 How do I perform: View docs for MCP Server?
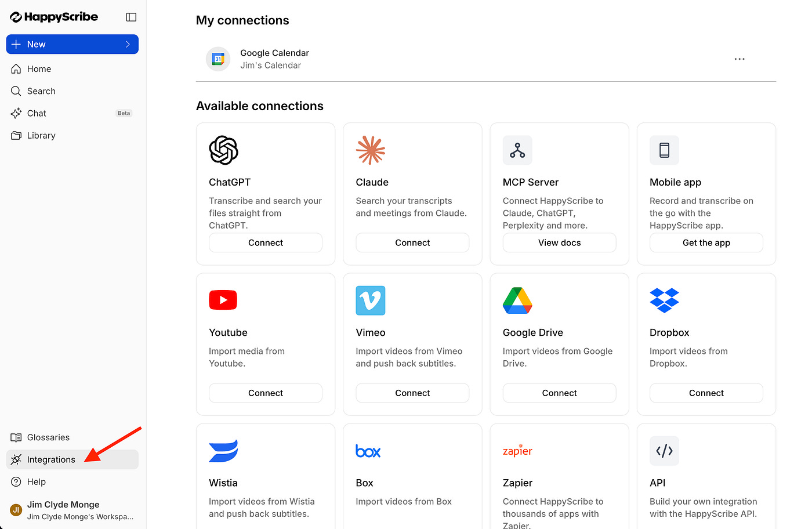point(559,242)
